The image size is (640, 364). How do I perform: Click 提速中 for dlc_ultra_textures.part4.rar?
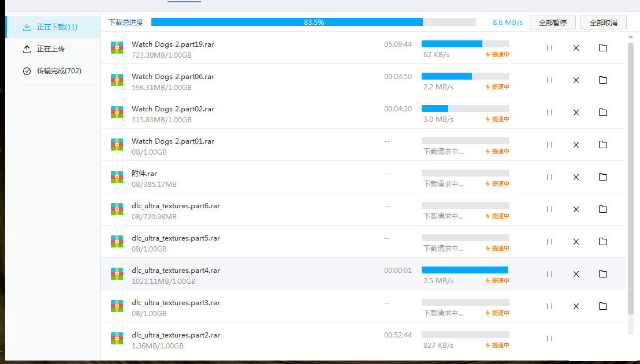pos(497,280)
